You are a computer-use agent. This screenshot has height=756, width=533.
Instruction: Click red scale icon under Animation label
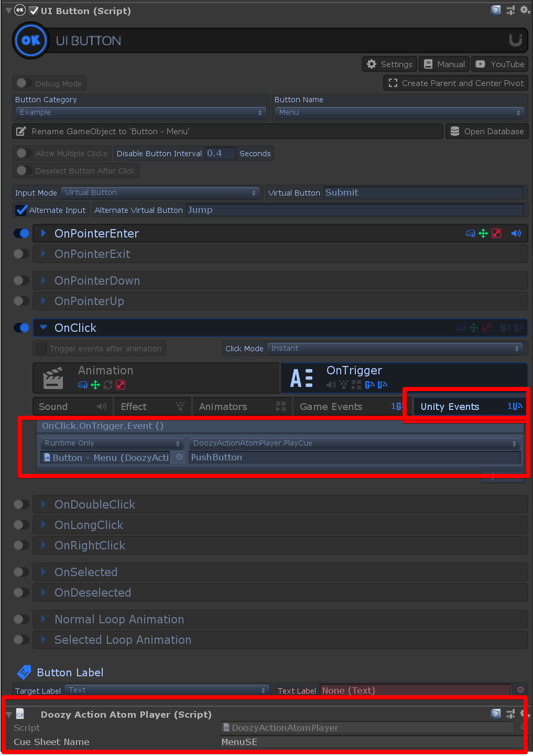point(121,385)
